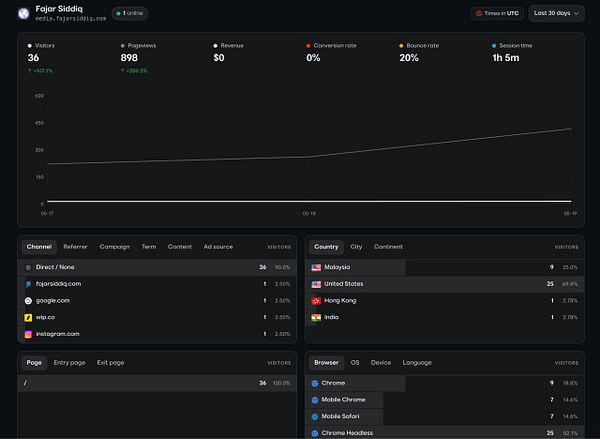Switch to the Referrer tab
Image resolution: width=600 pixels, height=439 pixels.
click(x=75, y=247)
